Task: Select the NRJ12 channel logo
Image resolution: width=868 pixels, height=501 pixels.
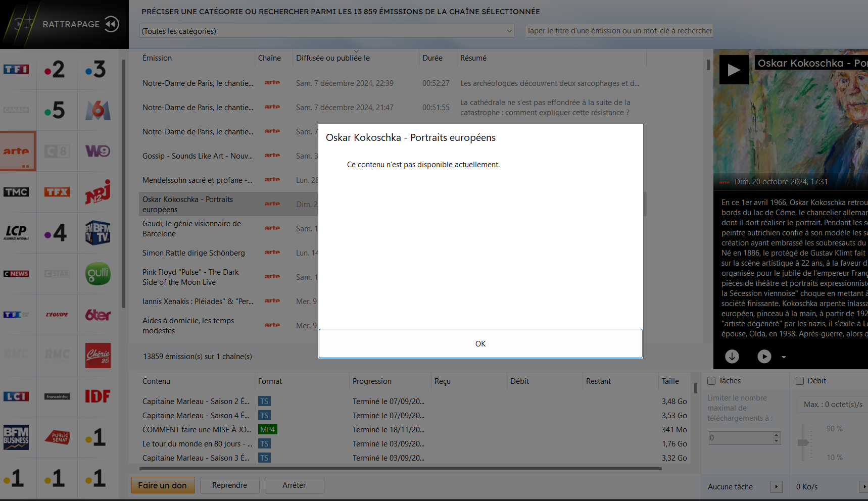Action: pyautogui.click(x=98, y=192)
